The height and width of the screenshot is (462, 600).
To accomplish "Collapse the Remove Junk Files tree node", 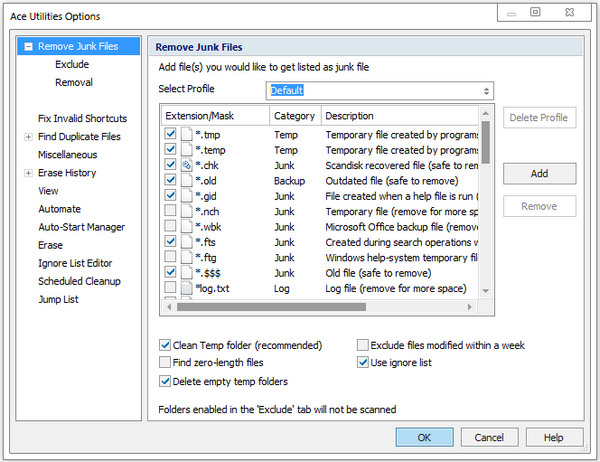I will click(28, 46).
